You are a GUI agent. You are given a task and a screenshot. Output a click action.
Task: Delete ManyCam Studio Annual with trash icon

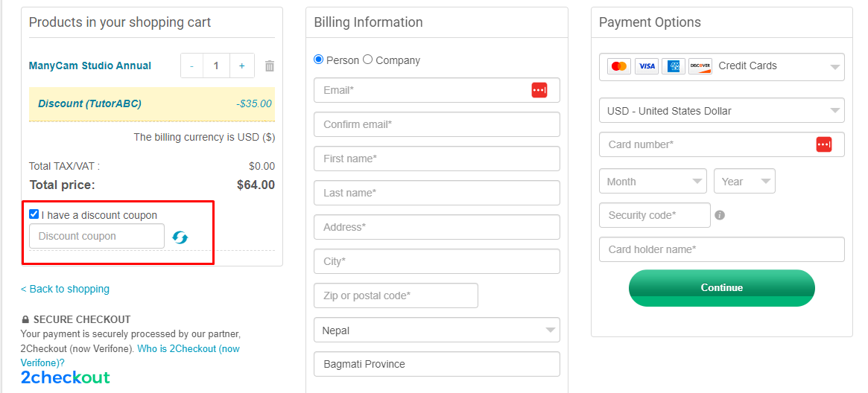pos(270,65)
